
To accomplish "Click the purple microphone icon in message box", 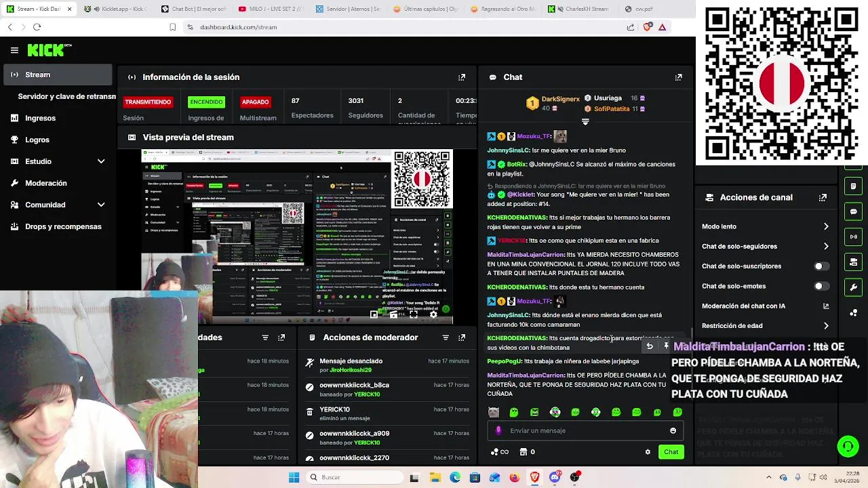I will click(x=498, y=430).
